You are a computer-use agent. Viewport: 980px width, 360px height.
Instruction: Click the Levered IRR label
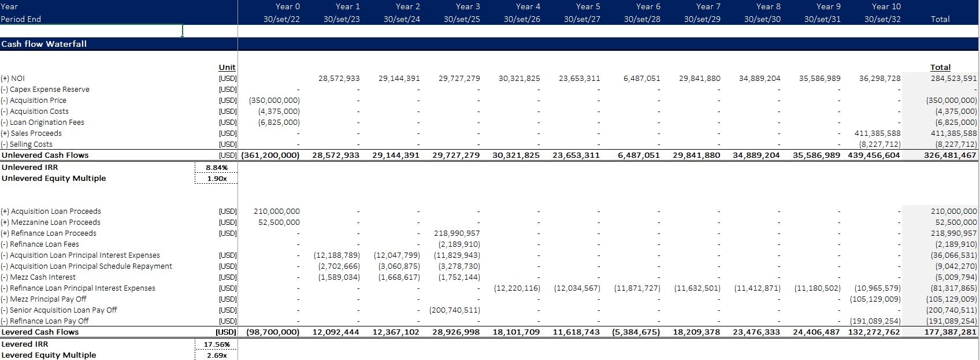point(25,344)
